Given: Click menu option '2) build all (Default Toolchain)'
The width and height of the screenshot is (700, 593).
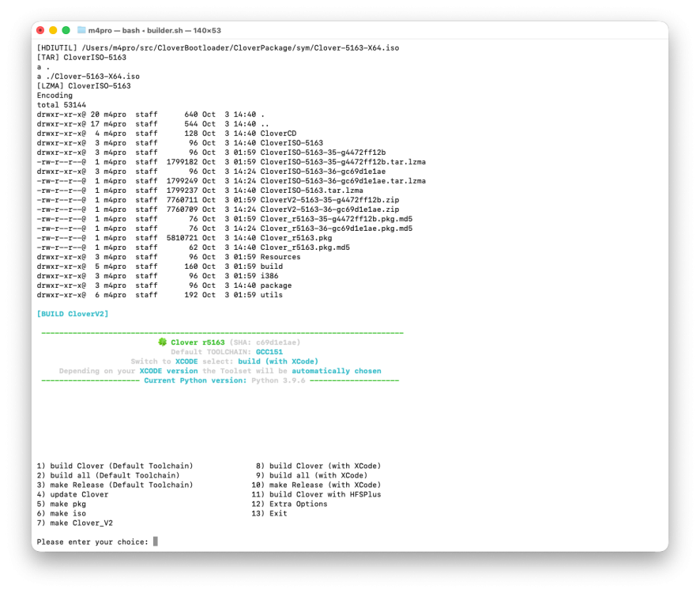Looking at the screenshot, I should [x=108, y=475].
